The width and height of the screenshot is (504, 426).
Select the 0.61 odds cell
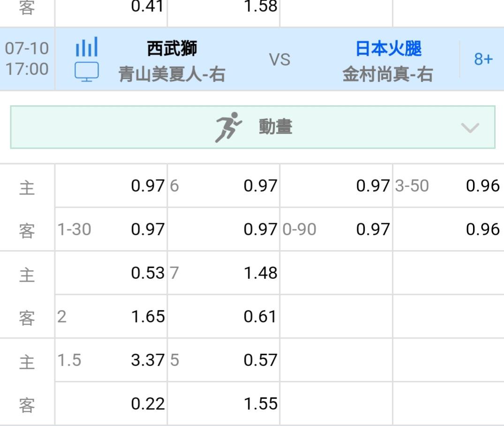(x=260, y=317)
